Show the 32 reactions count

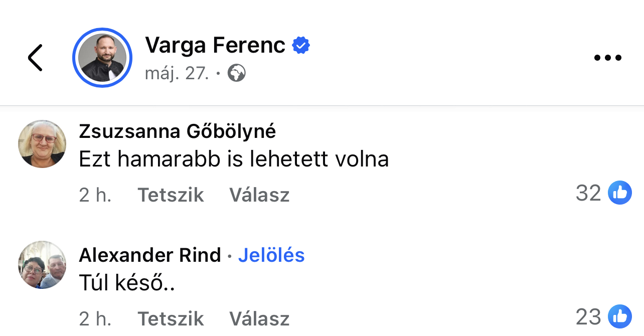588,193
